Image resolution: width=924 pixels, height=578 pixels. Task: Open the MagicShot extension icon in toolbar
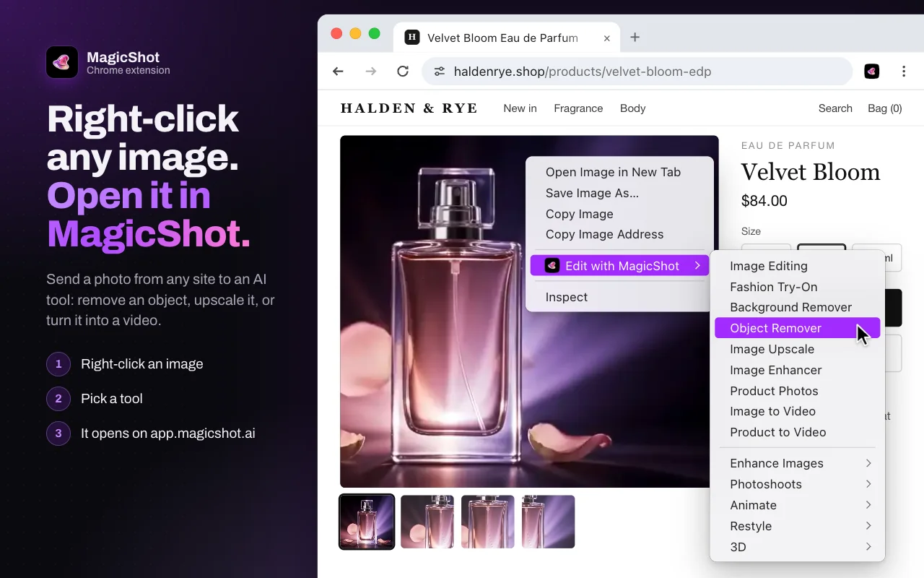click(872, 72)
